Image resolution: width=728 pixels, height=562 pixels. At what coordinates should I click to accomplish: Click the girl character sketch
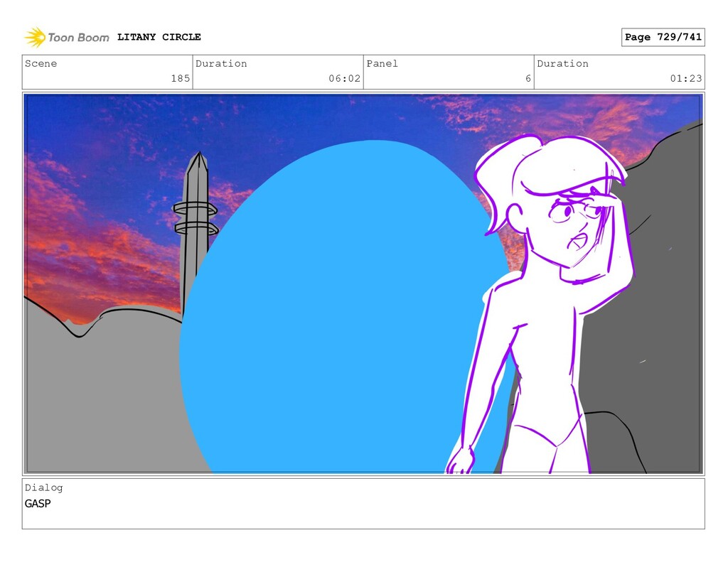[541, 304]
